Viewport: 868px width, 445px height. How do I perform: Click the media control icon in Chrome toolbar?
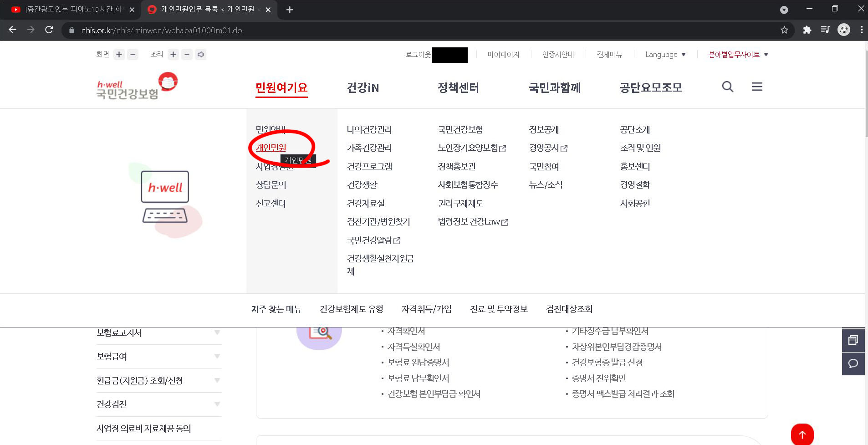(825, 30)
